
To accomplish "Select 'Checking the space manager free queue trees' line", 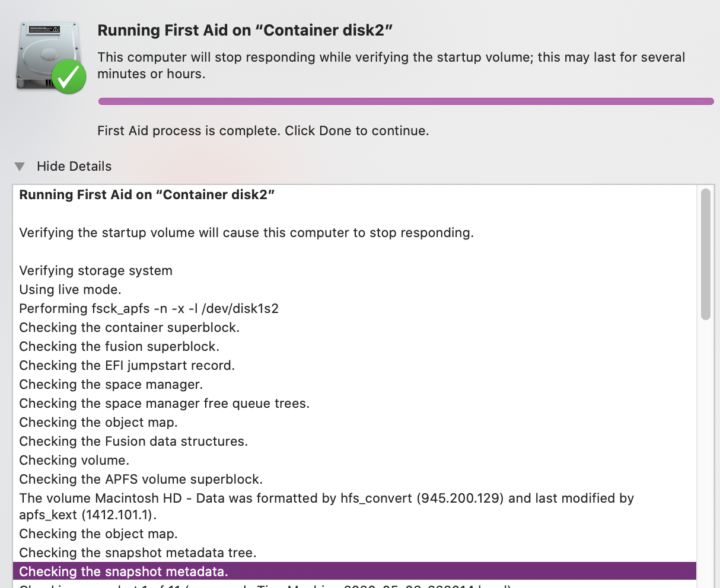I will 164,404.
